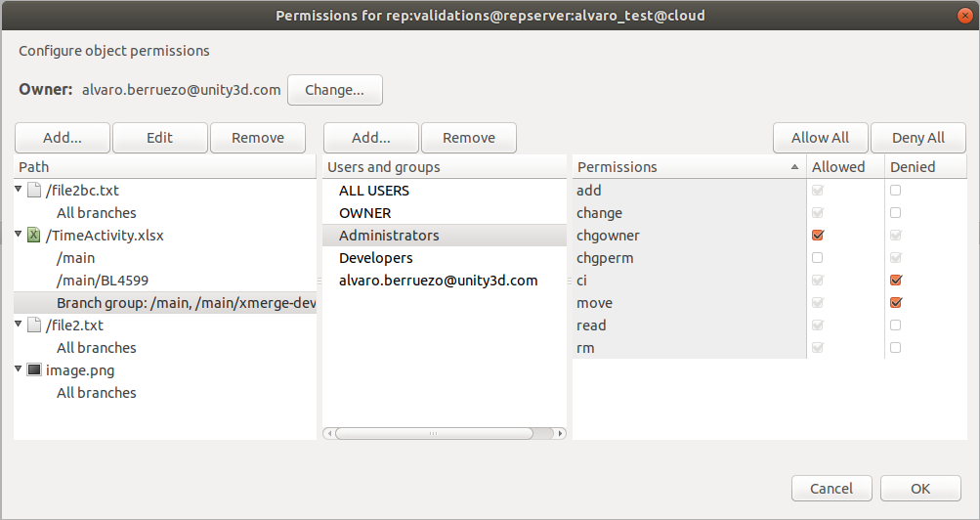This screenshot has width=980, height=520.
Task: Toggle Denied checkbox for add
Action: pos(895,190)
